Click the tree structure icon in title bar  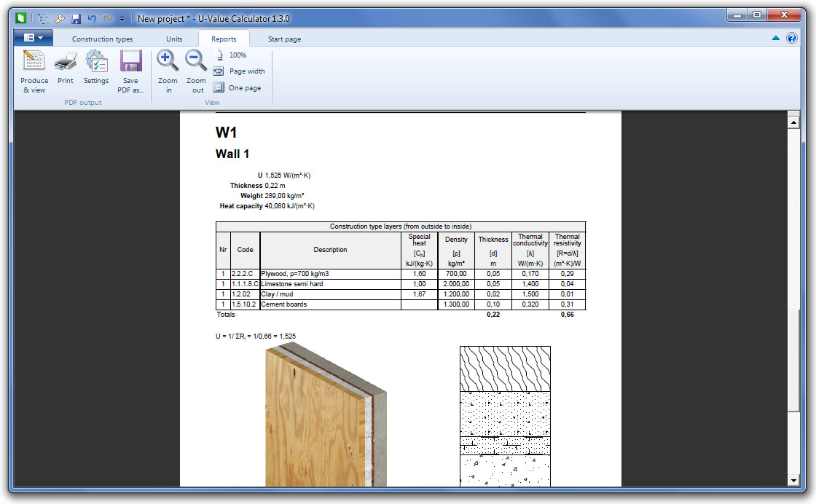[44, 18]
